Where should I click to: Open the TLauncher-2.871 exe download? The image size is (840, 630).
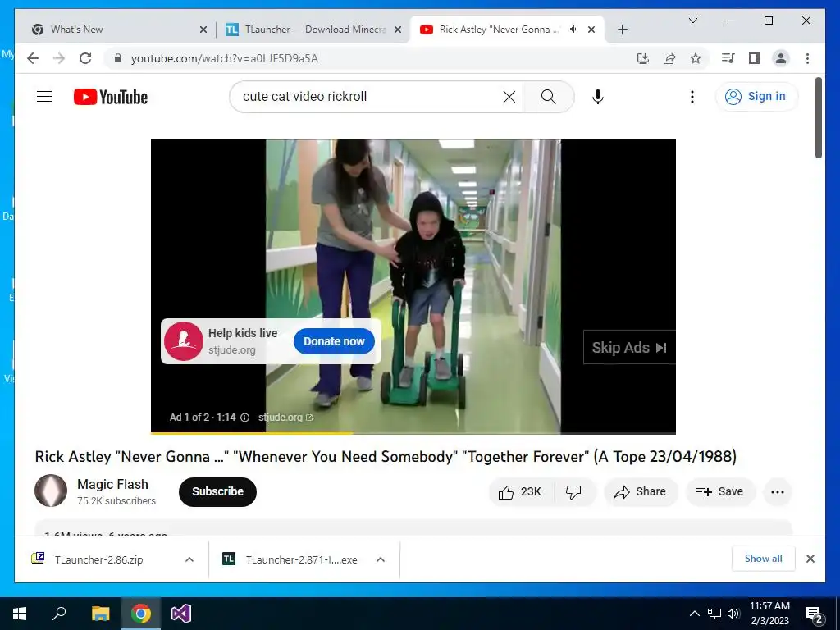pyautogui.click(x=301, y=559)
